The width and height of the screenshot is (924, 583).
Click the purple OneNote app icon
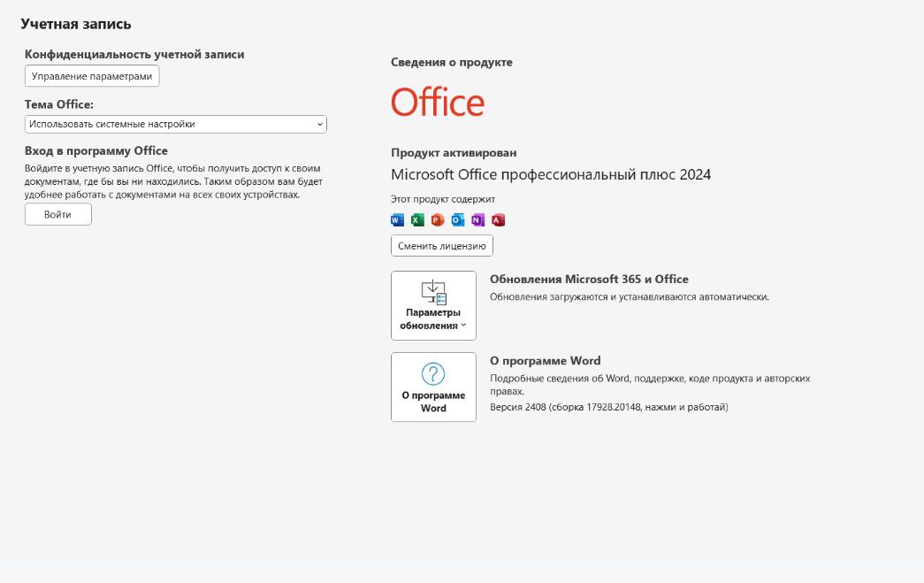coord(478,219)
